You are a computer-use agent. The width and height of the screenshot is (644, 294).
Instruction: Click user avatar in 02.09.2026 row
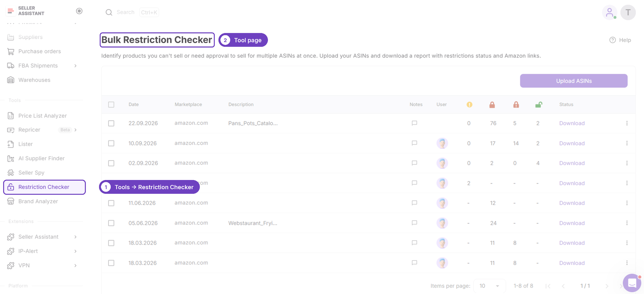point(442,163)
